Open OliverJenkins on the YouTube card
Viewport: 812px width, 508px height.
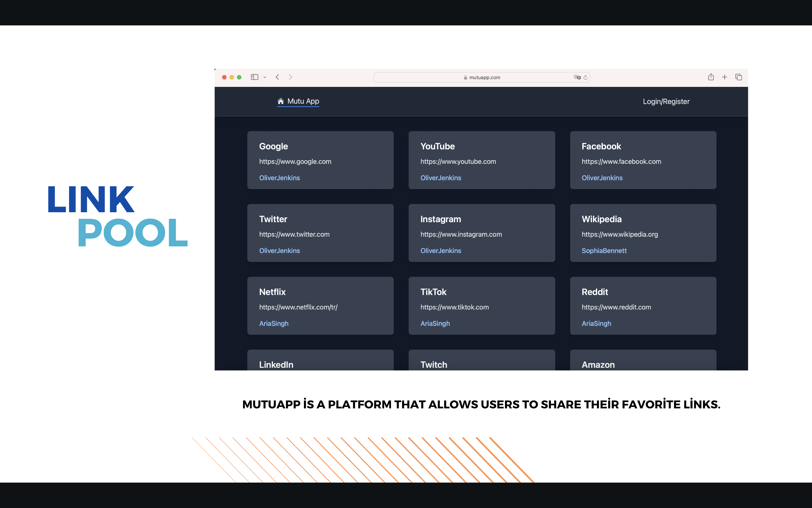coord(441,178)
